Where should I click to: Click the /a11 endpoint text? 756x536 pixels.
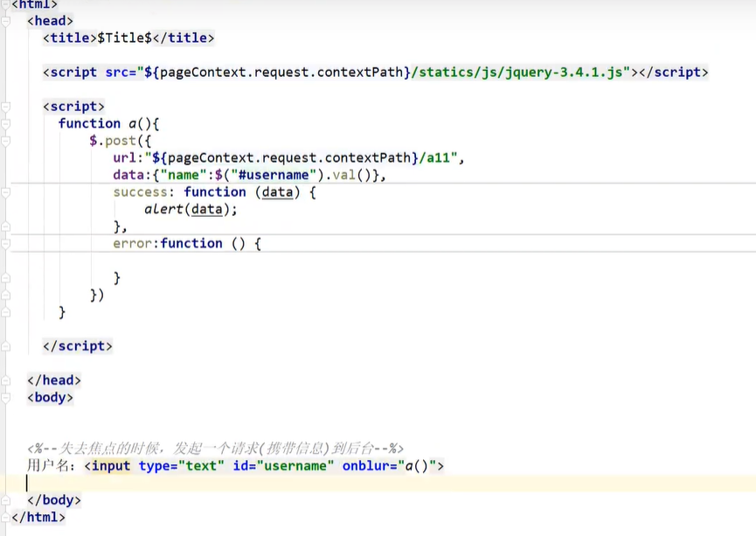pos(434,157)
